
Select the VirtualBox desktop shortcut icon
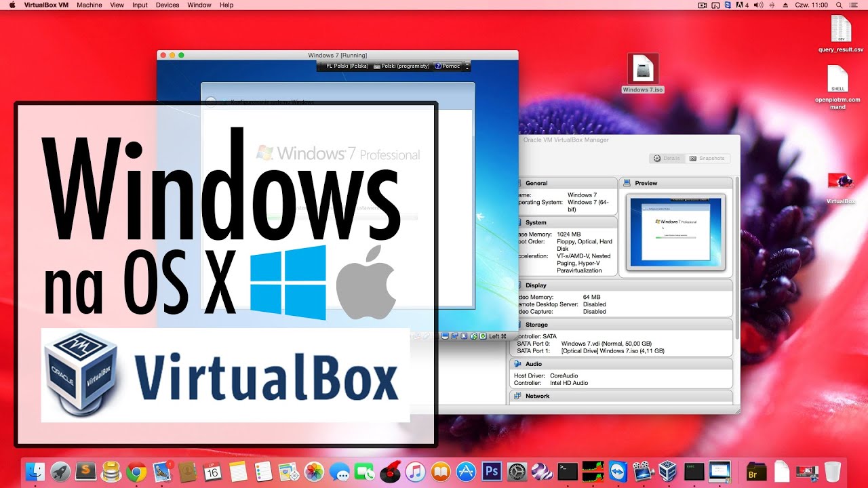tap(841, 188)
